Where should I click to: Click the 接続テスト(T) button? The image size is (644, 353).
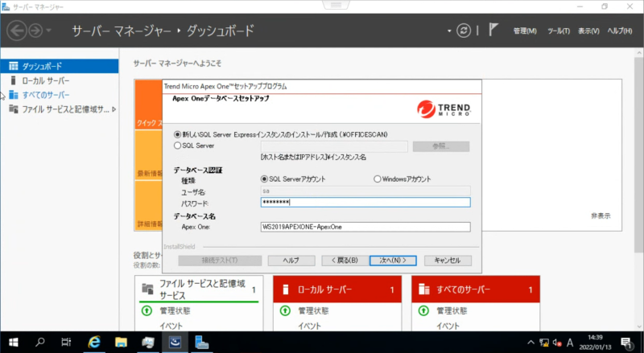[220, 261]
